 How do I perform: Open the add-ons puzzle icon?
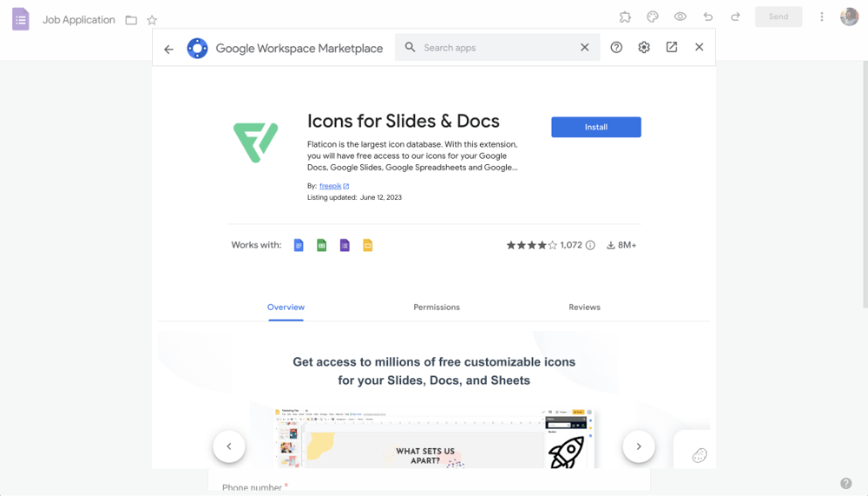[625, 17]
